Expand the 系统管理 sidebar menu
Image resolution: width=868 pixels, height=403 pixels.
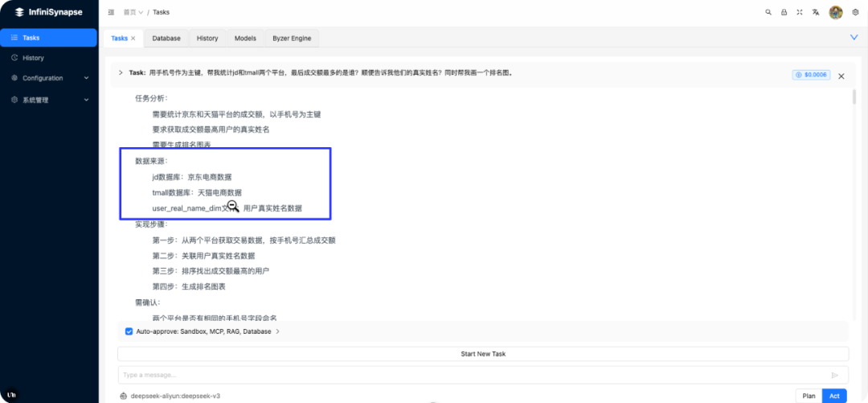click(86, 100)
